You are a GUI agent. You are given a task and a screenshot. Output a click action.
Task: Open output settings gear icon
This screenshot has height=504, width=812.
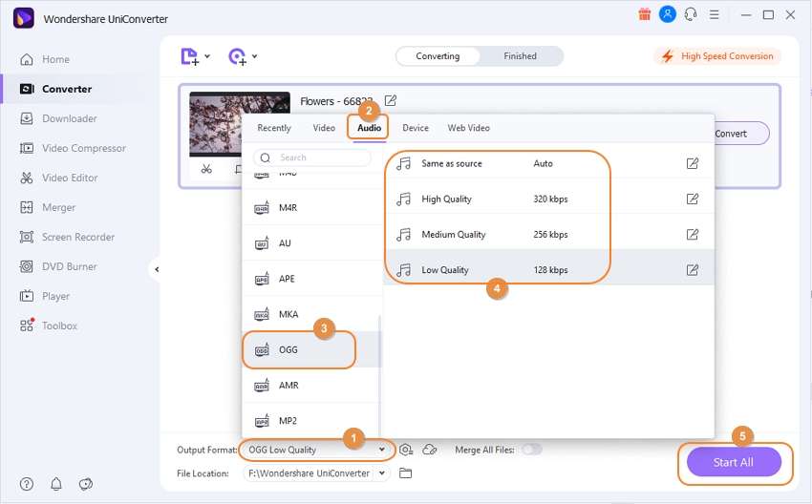click(406, 450)
